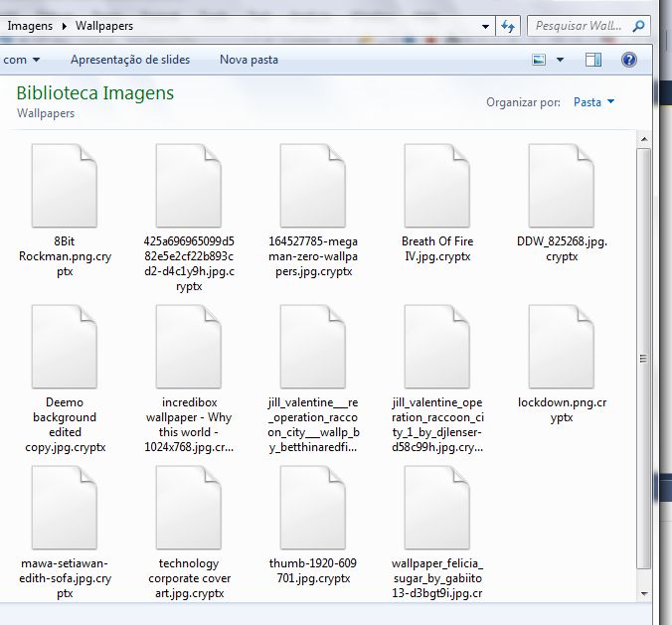Select the 8Bit Rockman.png.cryptx file icon
The height and width of the screenshot is (625, 672).
click(65, 186)
